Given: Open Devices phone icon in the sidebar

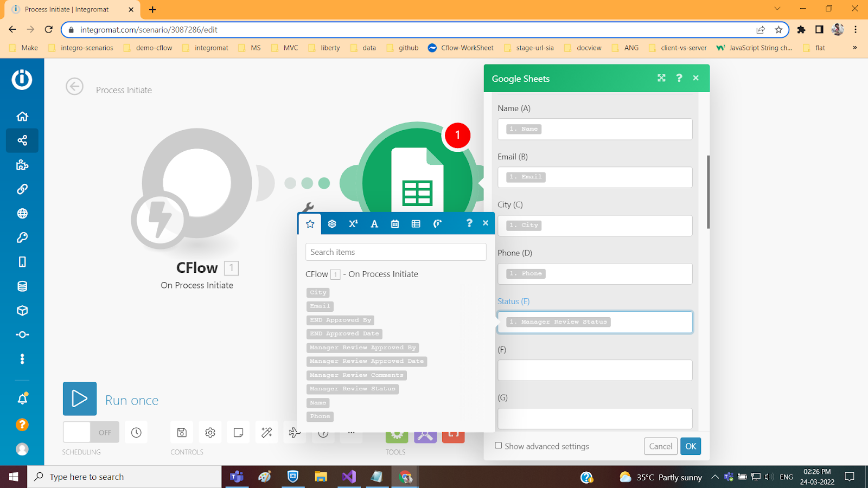Looking at the screenshot, I should tap(22, 262).
